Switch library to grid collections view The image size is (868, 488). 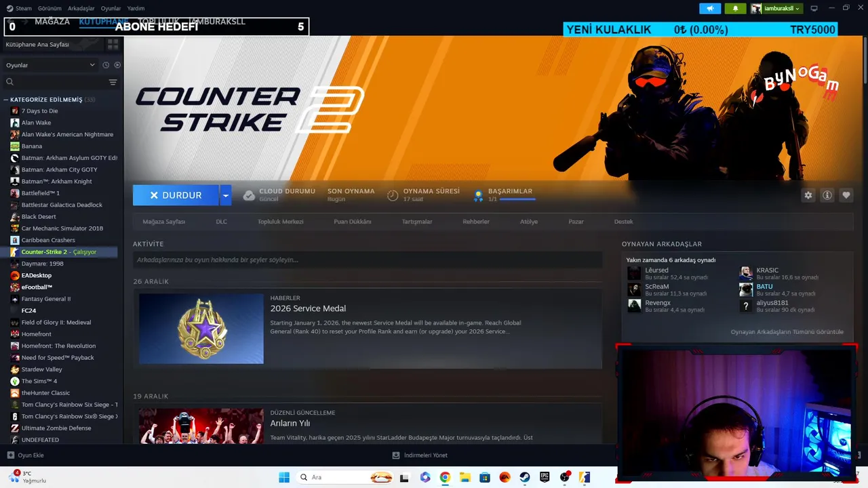click(113, 44)
